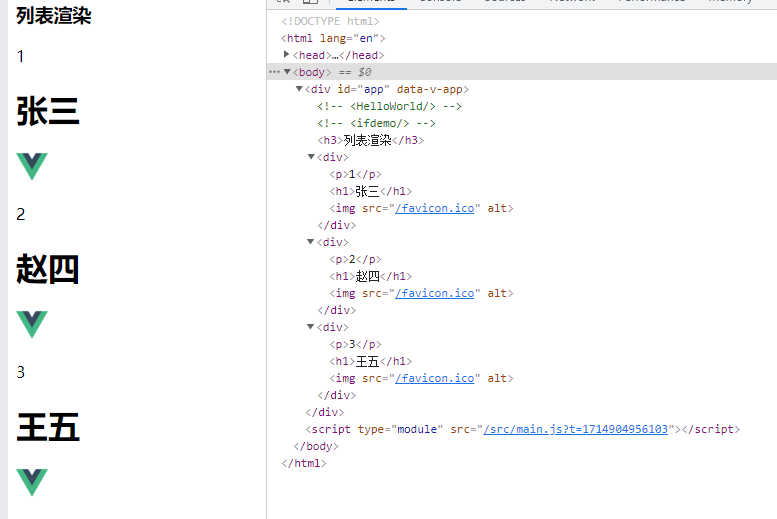Click the Vue logo under 张三
This screenshot has width=777, height=519.
[x=32, y=166]
